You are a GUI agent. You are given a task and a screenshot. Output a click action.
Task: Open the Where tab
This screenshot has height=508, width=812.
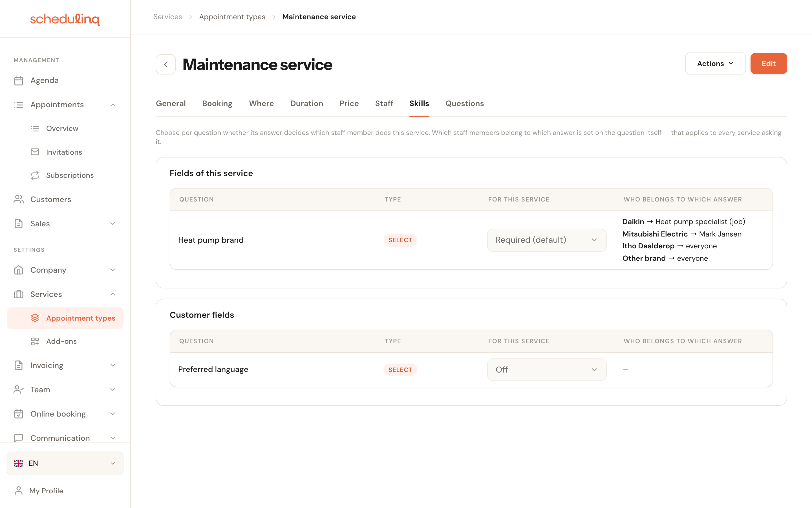click(261, 104)
